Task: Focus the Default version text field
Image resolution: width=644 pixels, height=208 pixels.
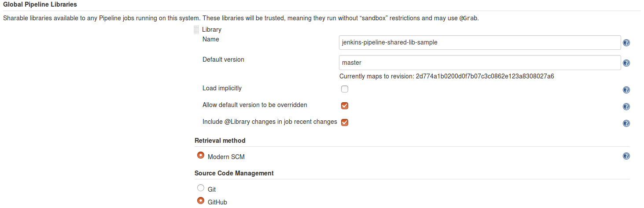Action: [x=480, y=63]
